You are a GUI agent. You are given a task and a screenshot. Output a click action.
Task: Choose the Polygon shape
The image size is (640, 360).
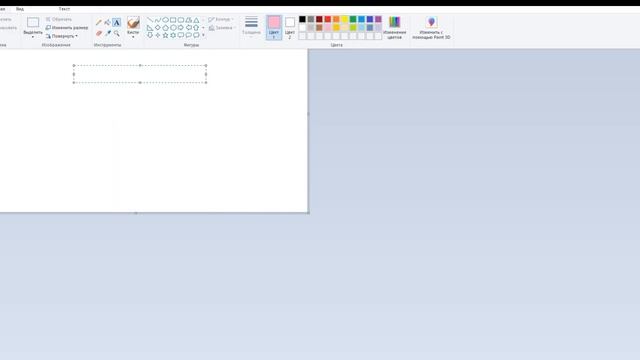(189, 20)
